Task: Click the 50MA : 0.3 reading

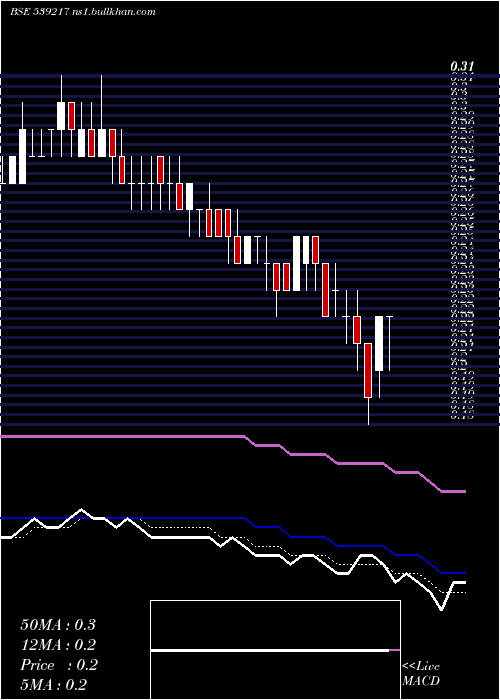Action: pyautogui.click(x=58, y=625)
